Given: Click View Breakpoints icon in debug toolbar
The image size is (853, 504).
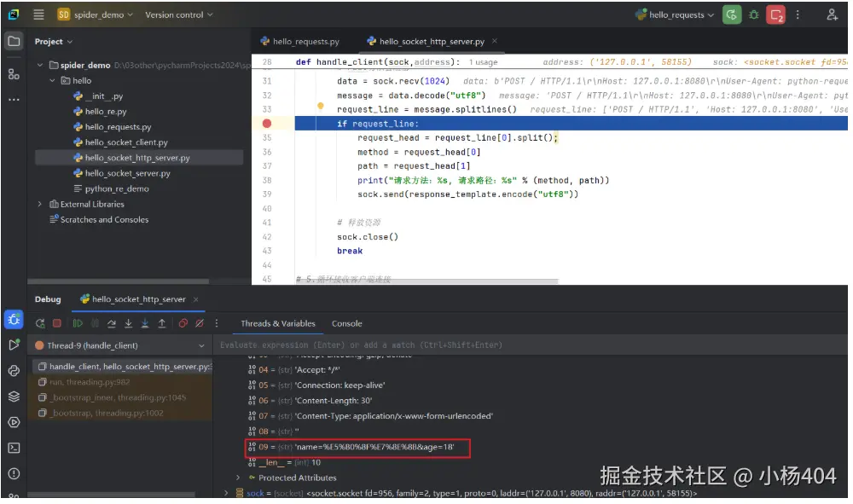Looking at the screenshot, I should coord(183,323).
